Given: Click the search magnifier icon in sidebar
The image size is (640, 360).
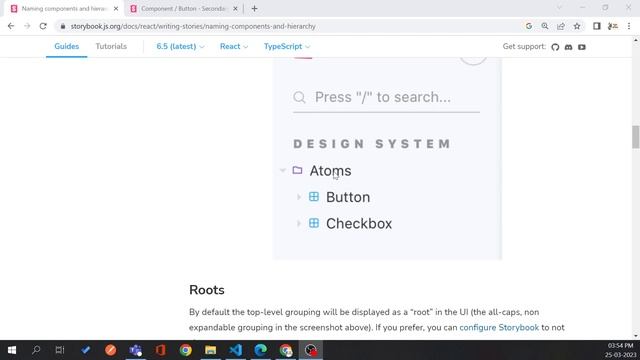Looking at the screenshot, I should (x=300, y=98).
